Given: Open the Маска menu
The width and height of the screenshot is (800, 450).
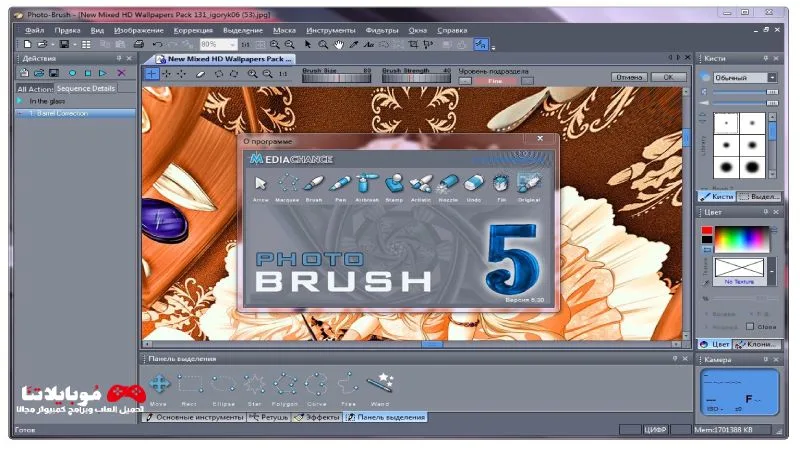Looking at the screenshot, I should (x=284, y=30).
